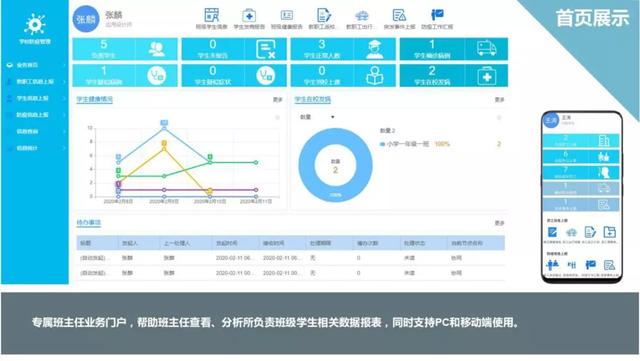Click the ambulance icon in the stat tile
This screenshot has width=640, height=361.
click(486, 49)
